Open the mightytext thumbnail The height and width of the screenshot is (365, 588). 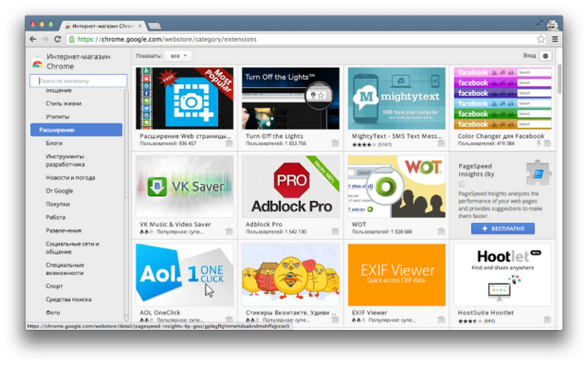pos(397,98)
